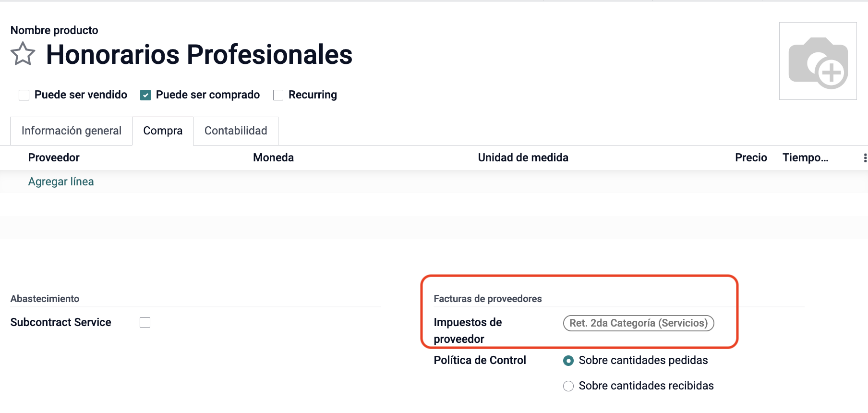This screenshot has width=868, height=413.
Task: Sort by Proveedor column header
Action: 54,158
